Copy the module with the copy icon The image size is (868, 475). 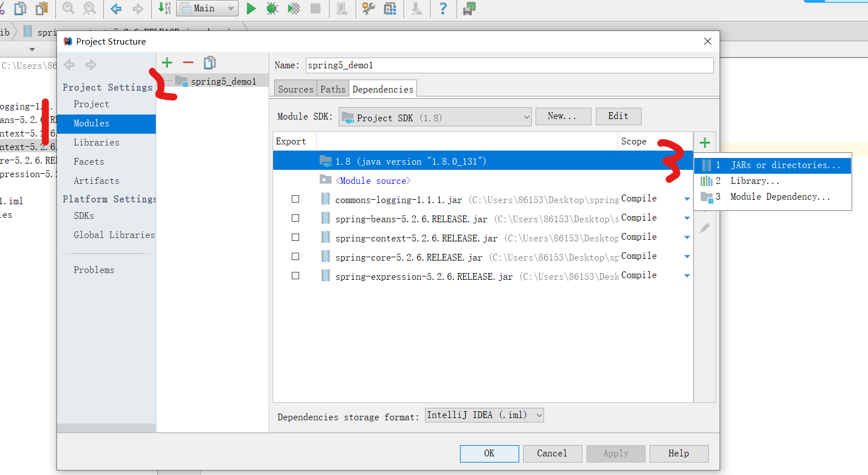(210, 63)
